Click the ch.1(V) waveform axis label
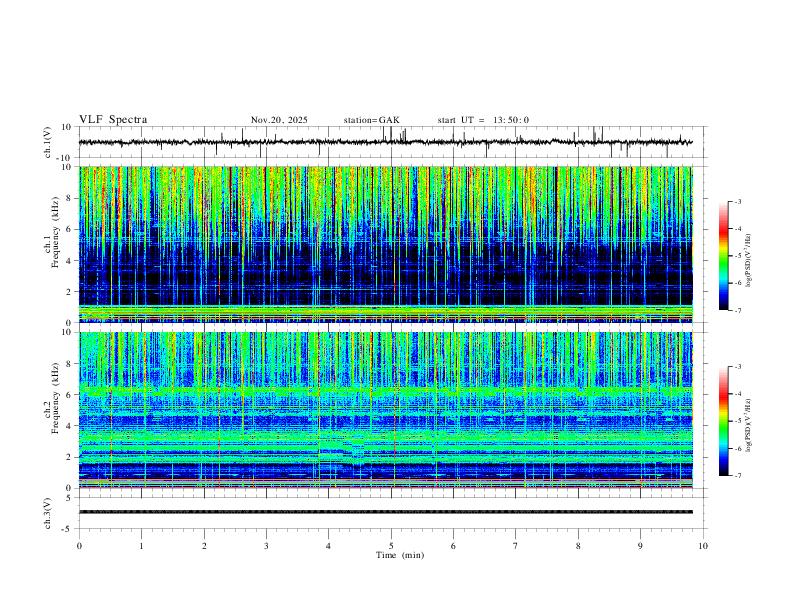This screenshot has width=792, height=612. pyautogui.click(x=48, y=142)
